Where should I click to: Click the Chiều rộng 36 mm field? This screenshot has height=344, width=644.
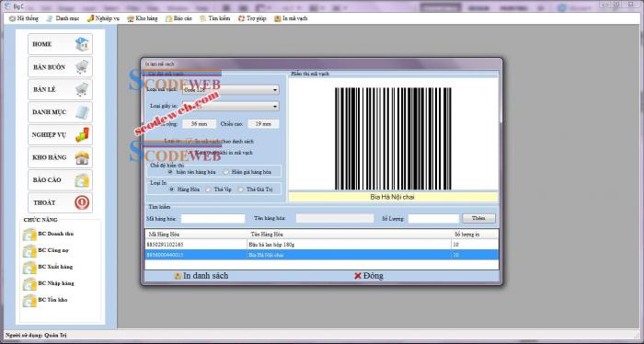pyautogui.click(x=200, y=123)
